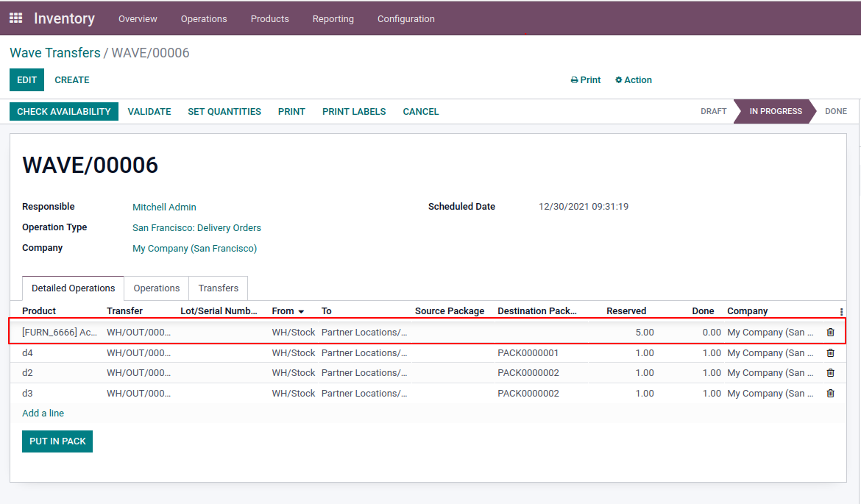Sort by Source Package column header
Image resolution: width=861 pixels, height=504 pixels.
coord(450,311)
